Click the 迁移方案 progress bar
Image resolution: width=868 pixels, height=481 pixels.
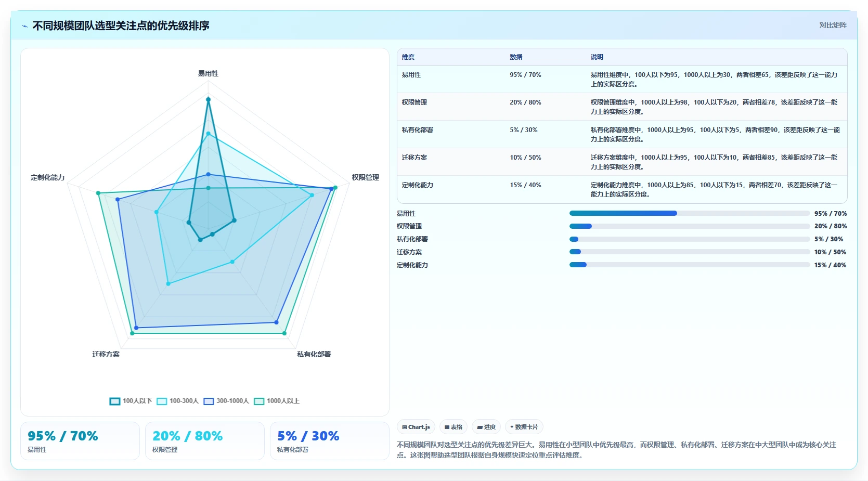click(x=690, y=252)
